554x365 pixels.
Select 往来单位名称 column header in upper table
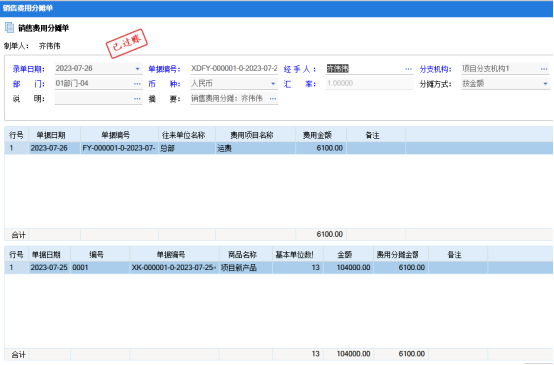[187, 135]
